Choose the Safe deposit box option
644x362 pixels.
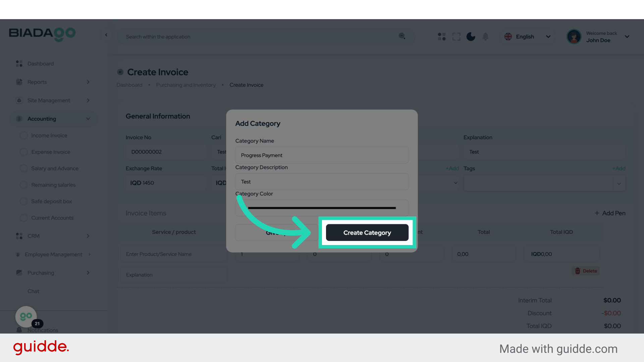tap(23, 201)
